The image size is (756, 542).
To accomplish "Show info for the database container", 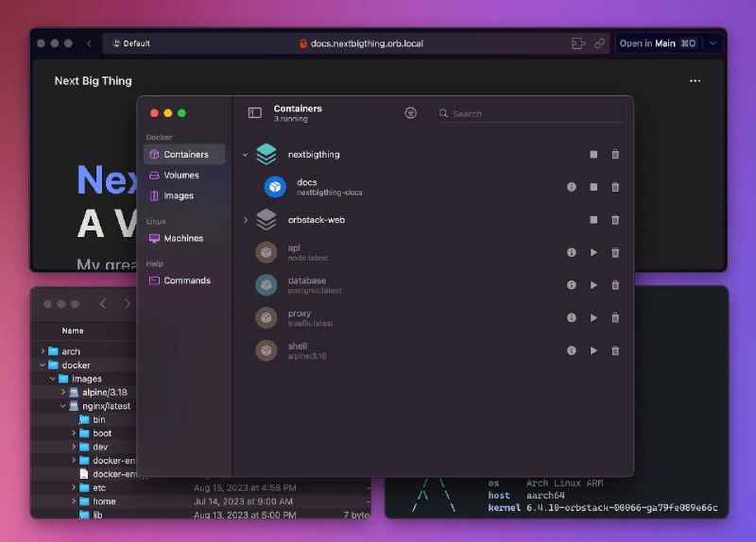I will point(571,285).
